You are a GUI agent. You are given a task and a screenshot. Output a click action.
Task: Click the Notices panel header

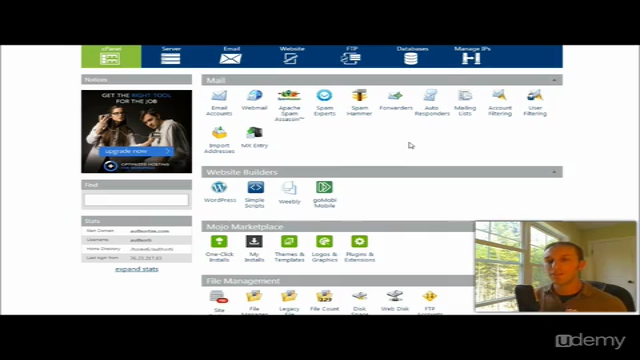(136, 79)
